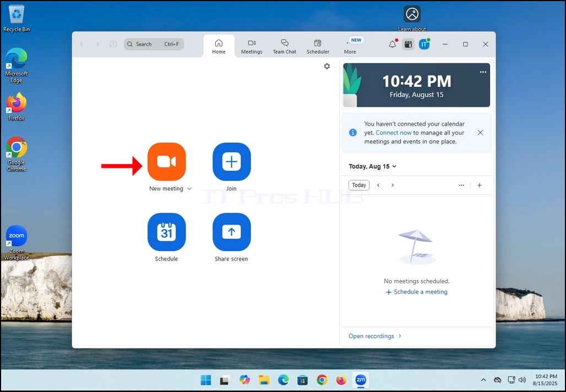Open Task View in the taskbar
Screen dimensions: 566x392
click(225, 380)
